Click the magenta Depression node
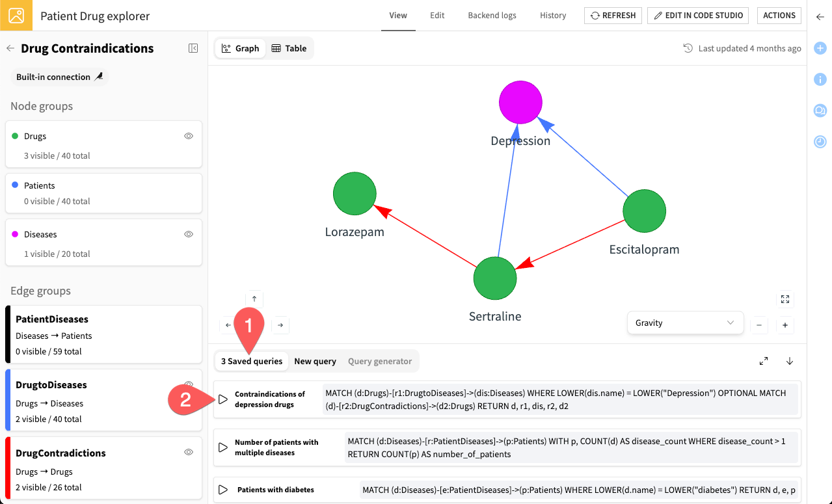Viewport: 832px width, 504px height. [x=520, y=102]
